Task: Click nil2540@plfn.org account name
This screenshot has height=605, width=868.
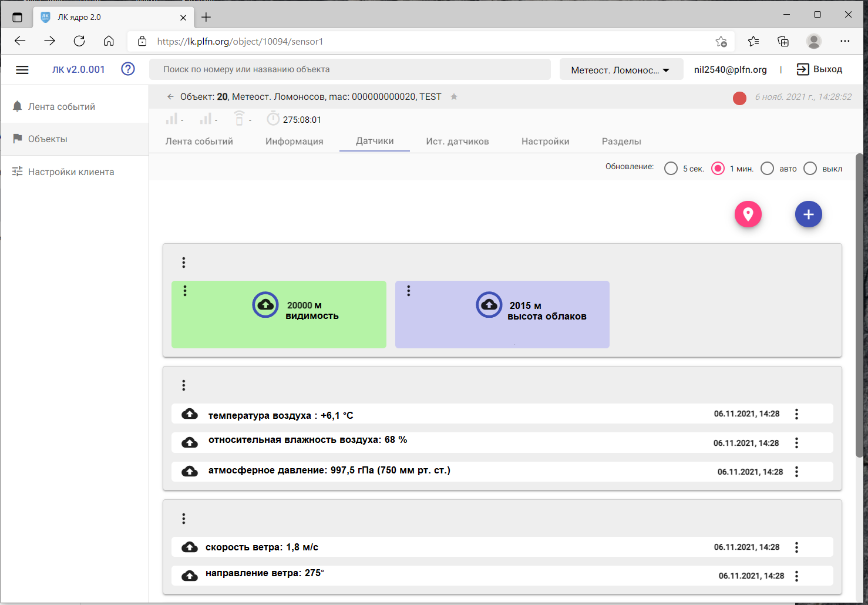Action: (731, 69)
